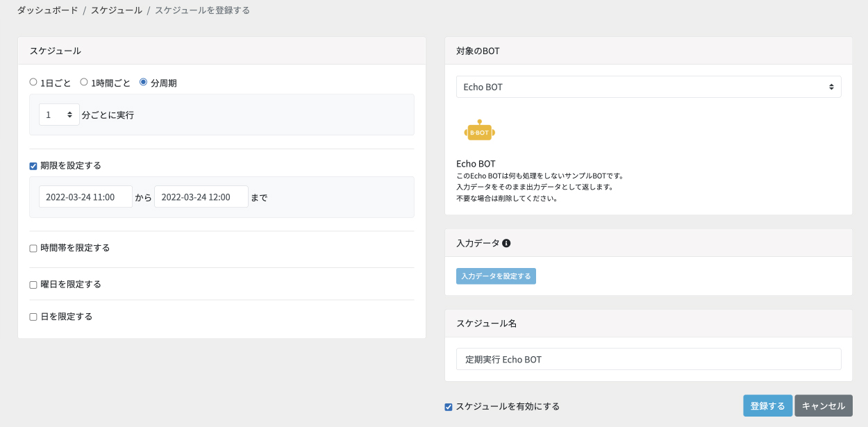868x427 pixels.
Task: Click the キャンセル button
Action: coord(824,406)
